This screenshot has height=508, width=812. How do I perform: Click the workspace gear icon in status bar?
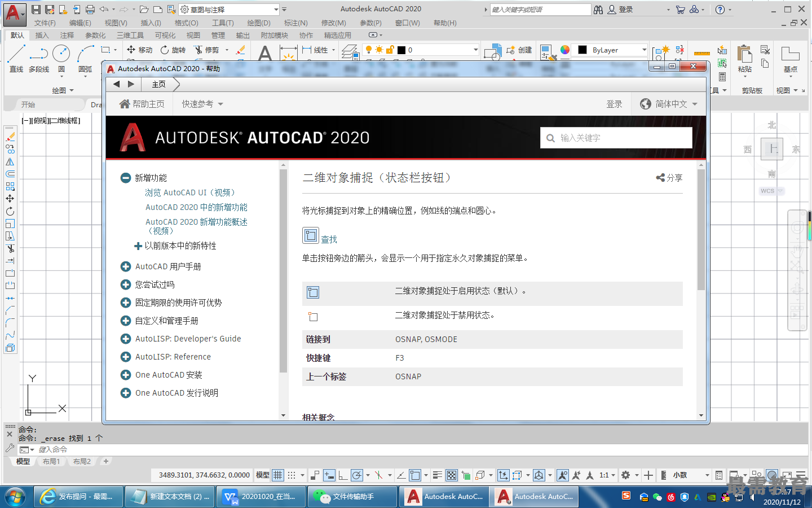pos(625,475)
